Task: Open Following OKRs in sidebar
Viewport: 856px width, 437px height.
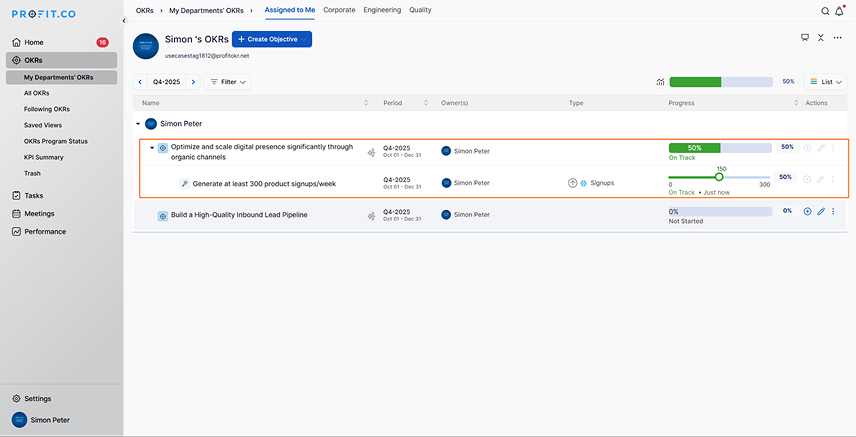Action: (x=47, y=109)
